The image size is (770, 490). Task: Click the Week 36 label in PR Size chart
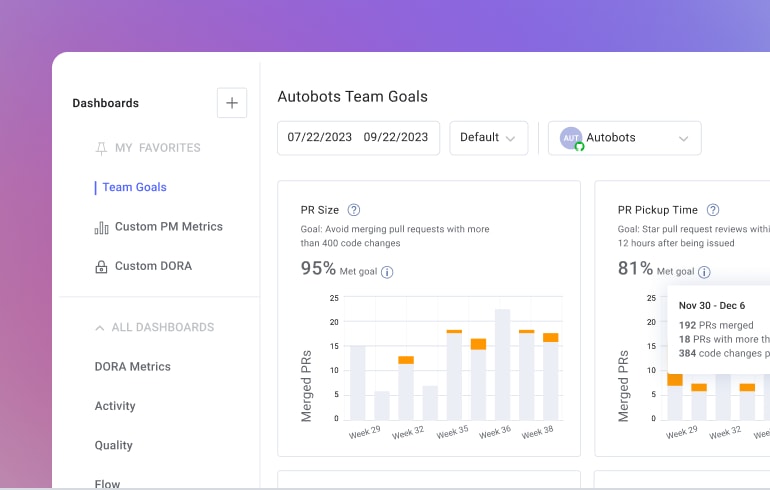click(495, 432)
